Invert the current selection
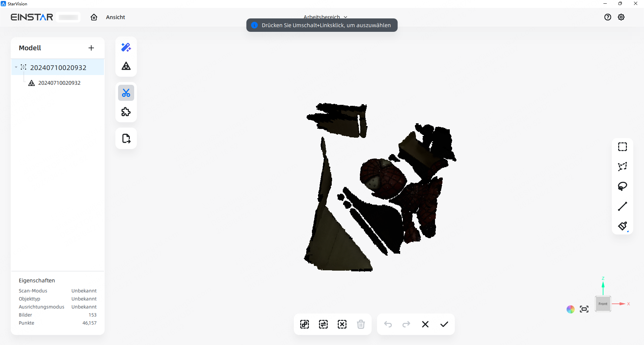Image resolution: width=644 pixels, height=345 pixels. [x=323, y=324]
